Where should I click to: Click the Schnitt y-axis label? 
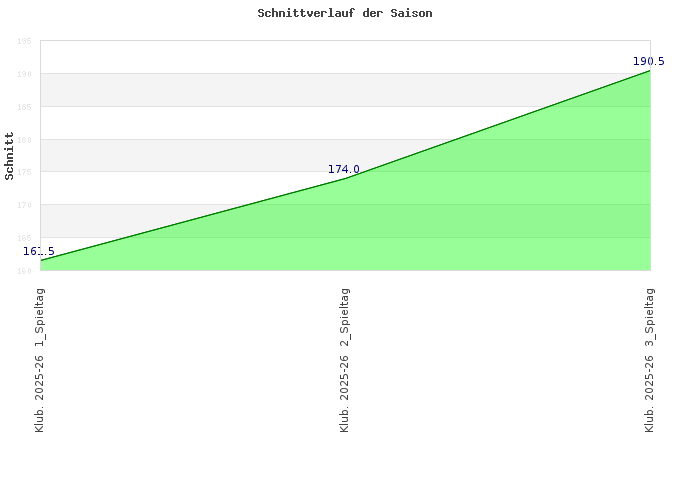[x=10, y=156]
